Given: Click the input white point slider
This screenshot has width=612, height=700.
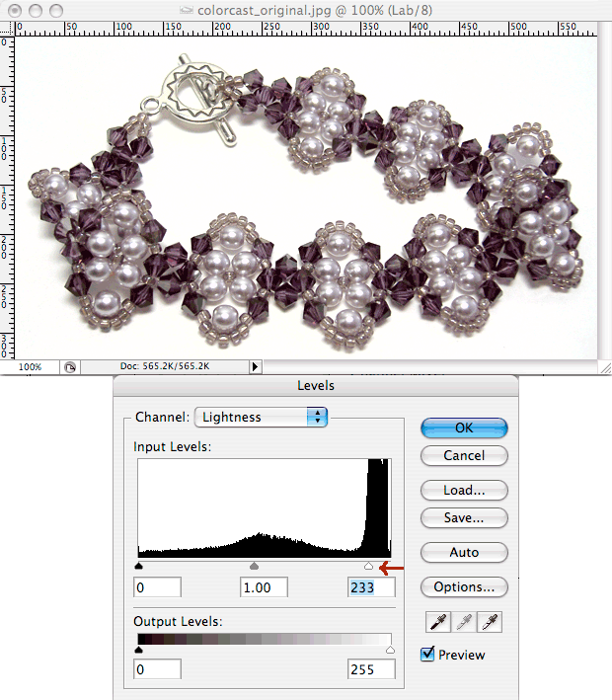Looking at the screenshot, I should [368, 566].
